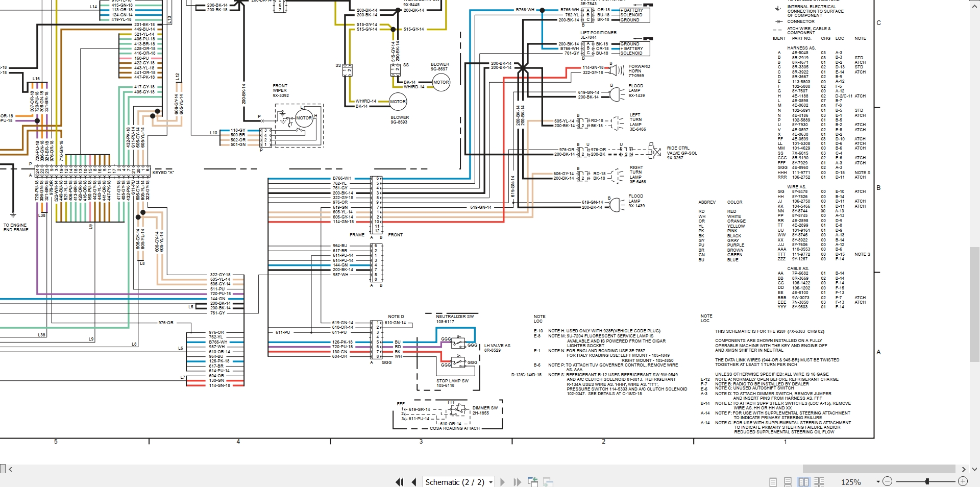Click the zoom slider handle
Image resolution: width=980 pixels, height=487 pixels.
pos(927,481)
